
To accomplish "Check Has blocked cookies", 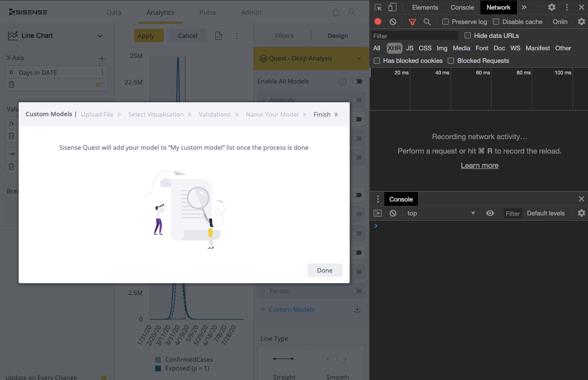I will click(377, 61).
